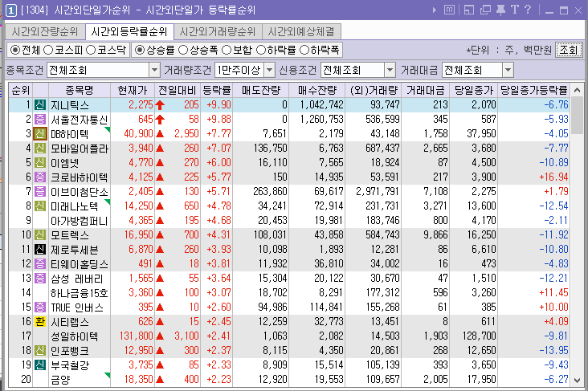Click 모트렉스 trading value 9,866
Image resolution: width=588 pixels, height=391 pixels.
[435, 235]
